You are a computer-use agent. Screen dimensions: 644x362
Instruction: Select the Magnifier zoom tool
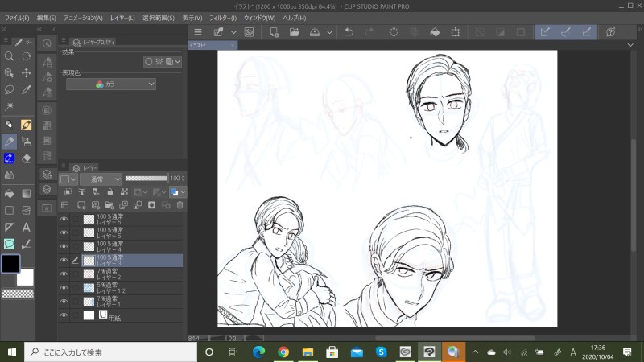pos(9,56)
